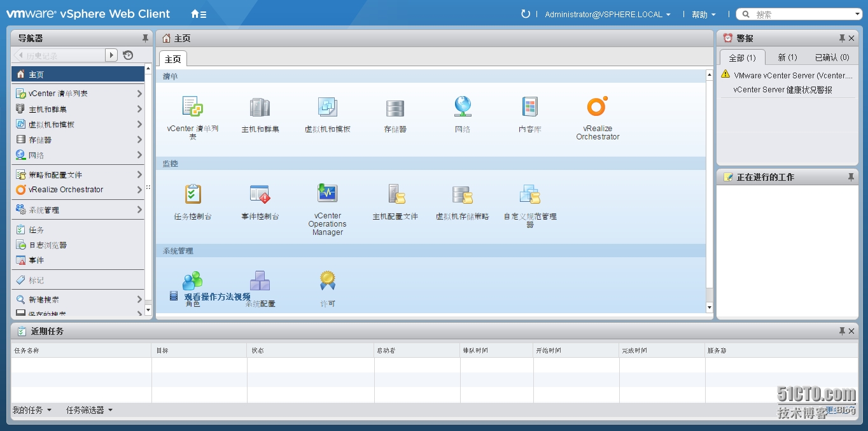Open the 主机和群集 inventory icon

[x=260, y=108]
